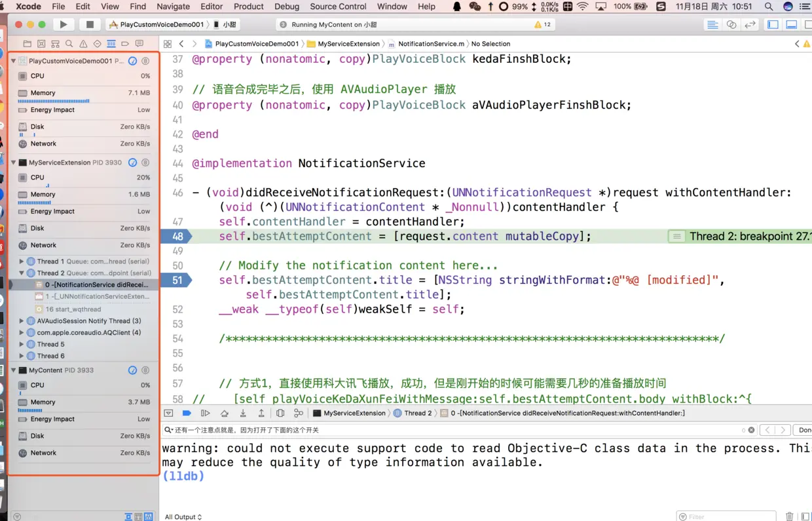812x521 pixels.
Task: Continue program execution in debug bar
Action: pos(206,413)
